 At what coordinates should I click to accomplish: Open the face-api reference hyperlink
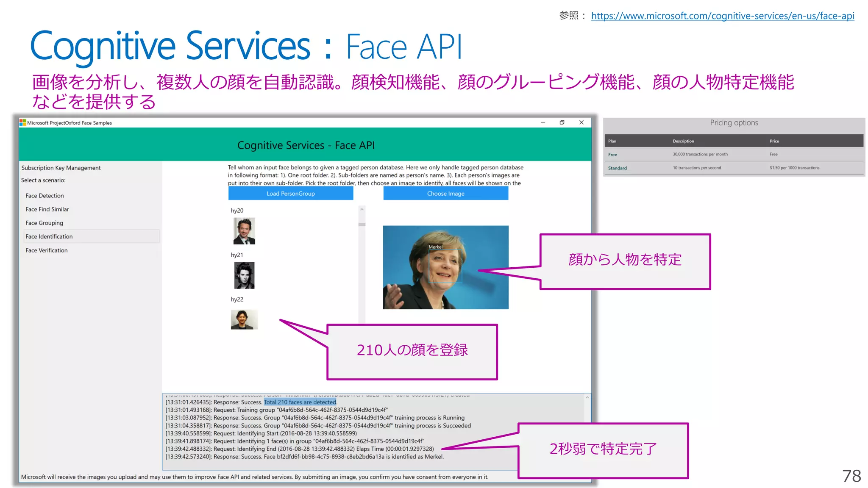[x=723, y=16]
